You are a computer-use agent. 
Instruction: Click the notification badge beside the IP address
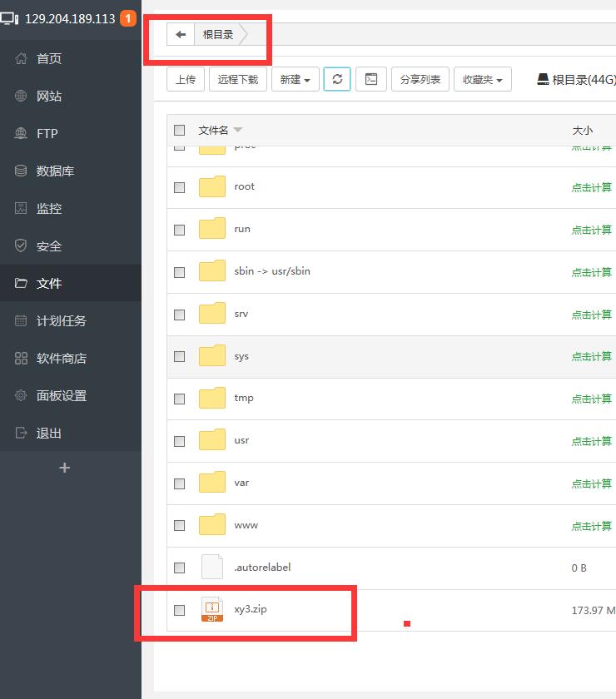[x=128, y=18]
